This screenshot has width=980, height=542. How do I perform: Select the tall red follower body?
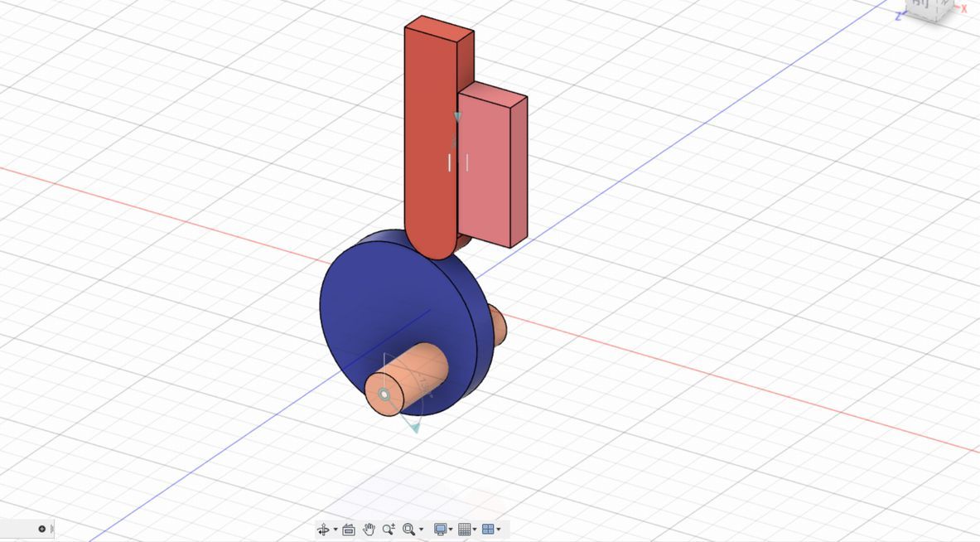click(430, 143)
